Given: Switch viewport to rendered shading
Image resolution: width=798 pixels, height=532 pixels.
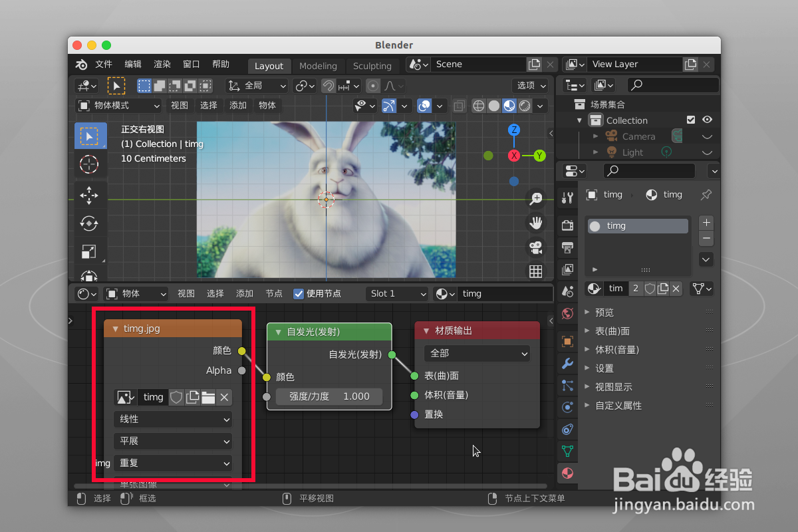Looking at the screenshot, I should (x=525, y=106).
